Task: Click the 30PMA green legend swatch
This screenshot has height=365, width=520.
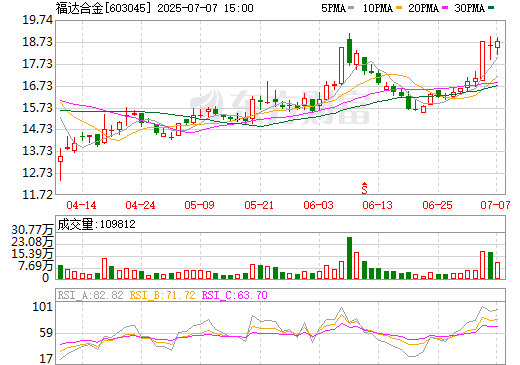Action: pyautogui.click(x=491, y=7)
